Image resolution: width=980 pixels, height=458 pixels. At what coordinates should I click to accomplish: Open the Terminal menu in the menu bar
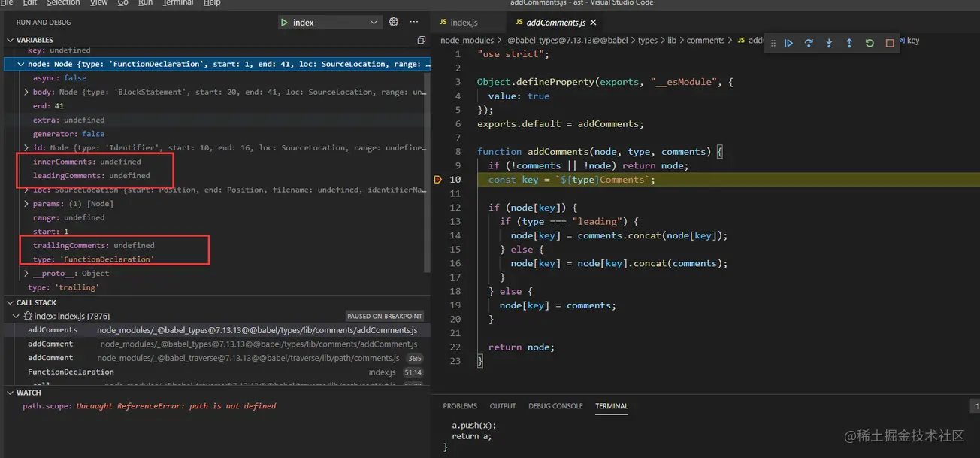point(178,3)
